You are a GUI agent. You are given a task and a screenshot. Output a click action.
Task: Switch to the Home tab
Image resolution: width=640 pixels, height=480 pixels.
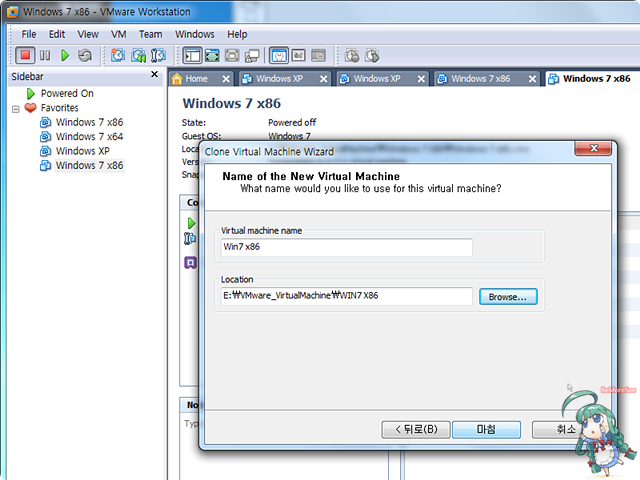coord(196,79)
